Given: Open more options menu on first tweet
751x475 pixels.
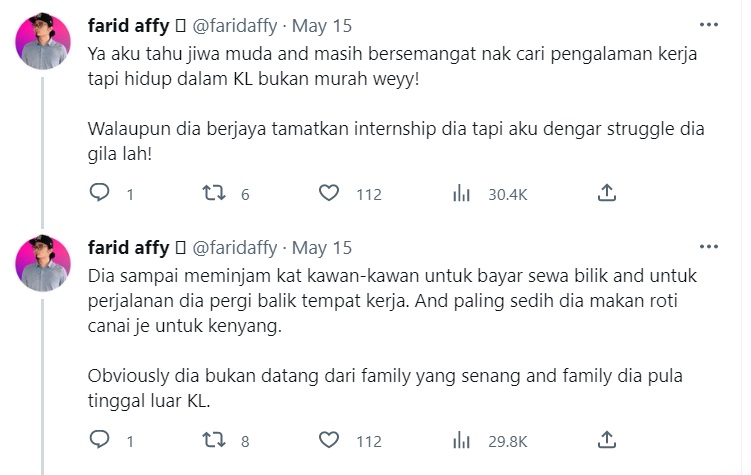Looking at the screenshot, I should [710, 23].
